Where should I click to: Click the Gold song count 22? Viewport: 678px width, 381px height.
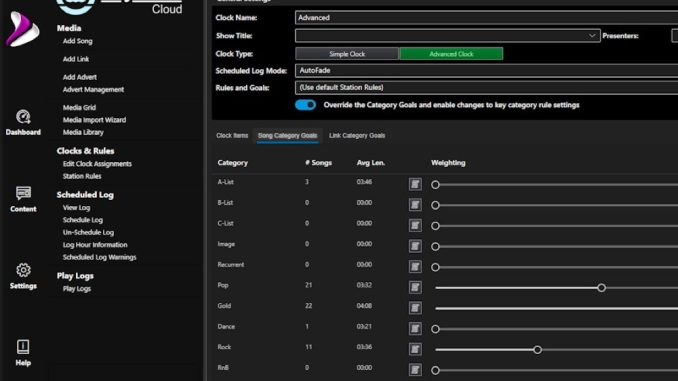point(308,306)
